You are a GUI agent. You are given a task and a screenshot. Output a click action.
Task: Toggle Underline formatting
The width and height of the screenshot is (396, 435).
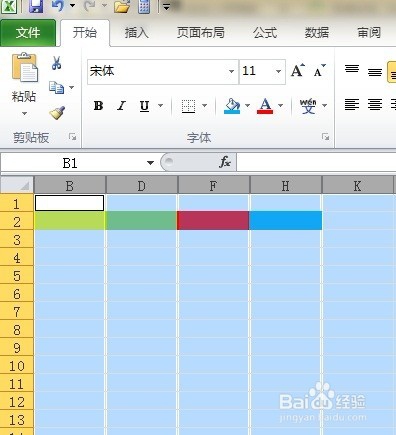(x=144, y=106)
